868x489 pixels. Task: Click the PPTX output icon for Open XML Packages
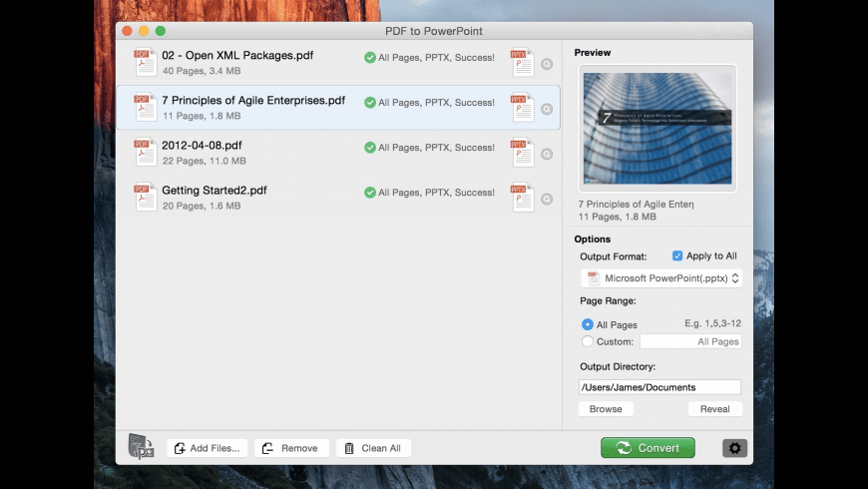(x=523, y=63)
